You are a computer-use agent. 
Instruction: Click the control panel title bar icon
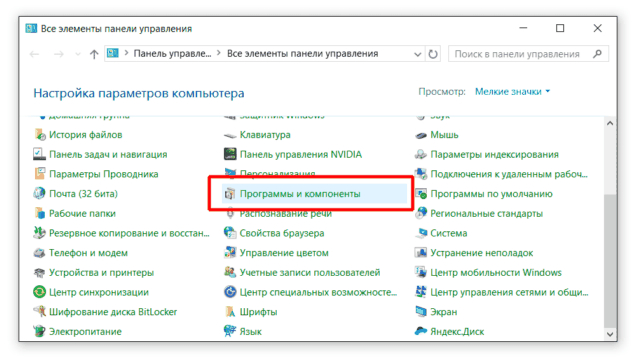[x=31, y=28]
